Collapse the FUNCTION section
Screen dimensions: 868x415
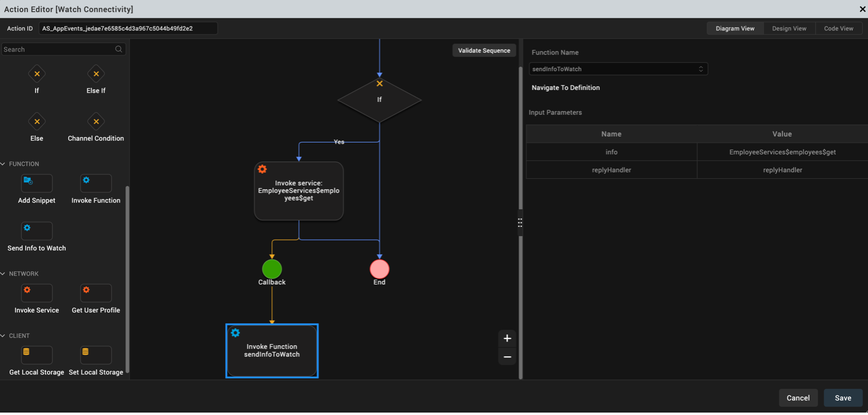pos(4,164)
